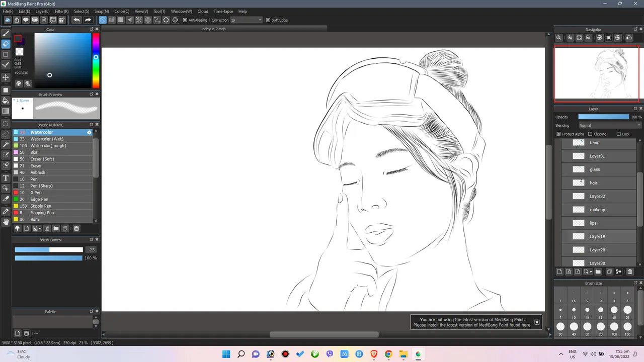Turn off snap guide icon
The image size is (644, 362).
(103, 20)
